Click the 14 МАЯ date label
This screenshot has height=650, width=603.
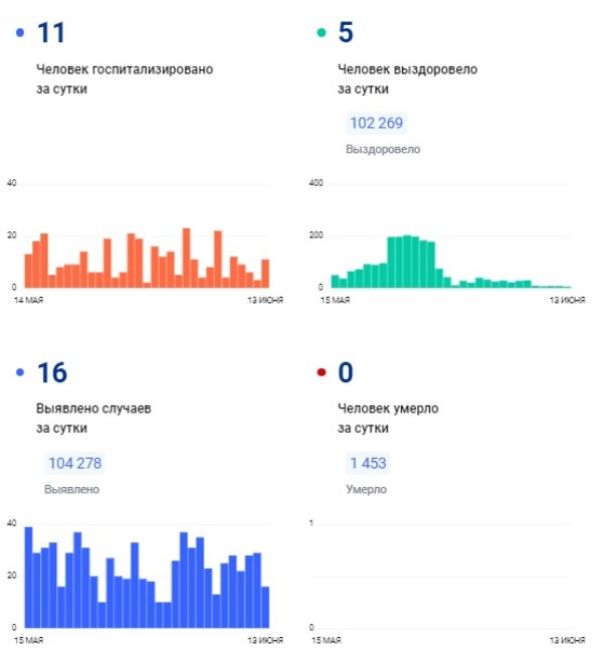tap(29, 300)
